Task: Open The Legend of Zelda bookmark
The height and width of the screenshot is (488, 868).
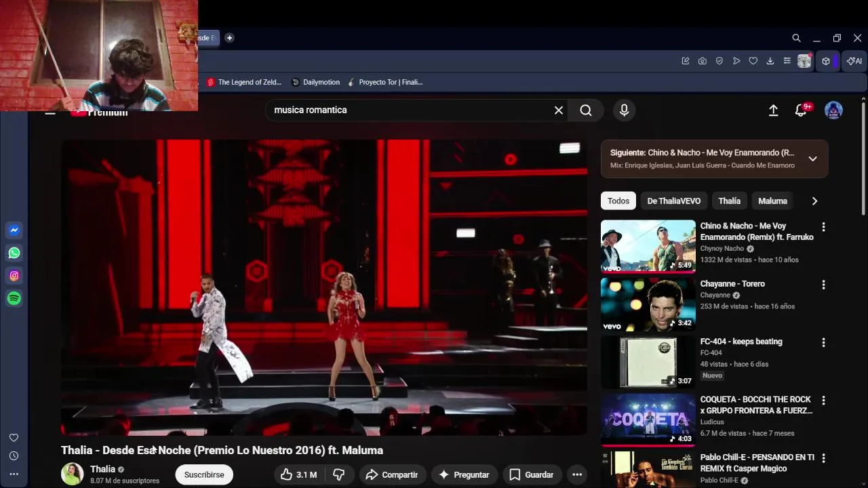Action: (244, 82)
